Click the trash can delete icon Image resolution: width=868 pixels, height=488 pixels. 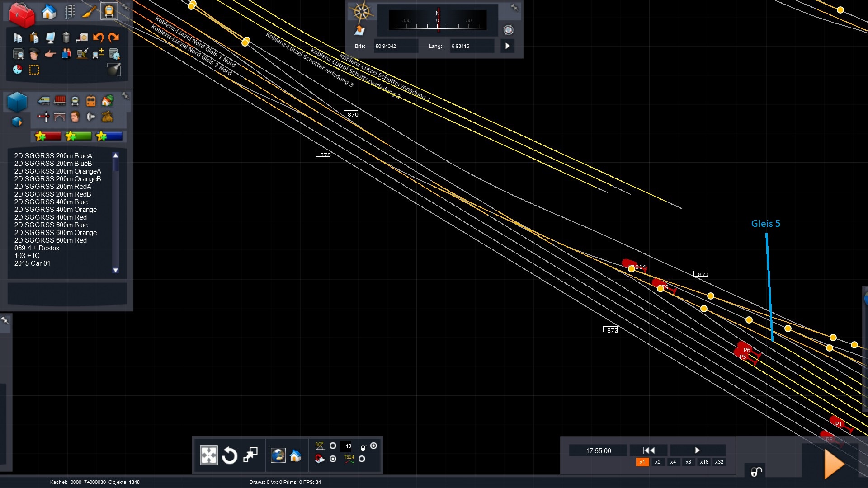click(66, 38)
